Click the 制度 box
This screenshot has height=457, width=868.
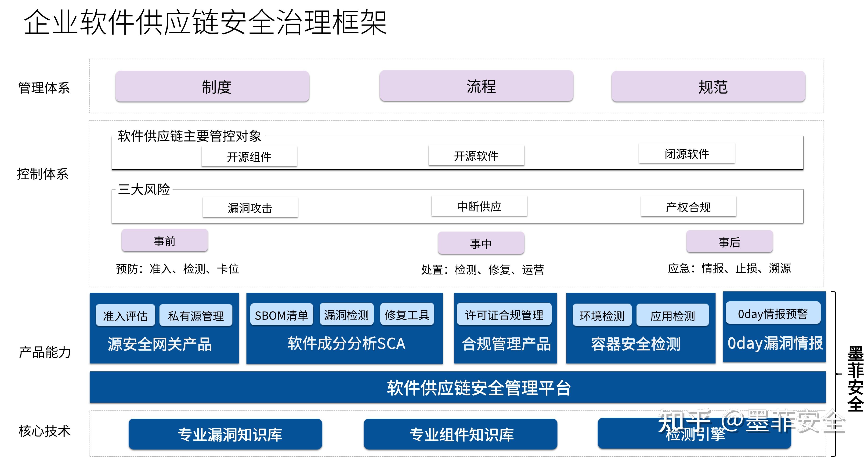[x=212, y=86]
